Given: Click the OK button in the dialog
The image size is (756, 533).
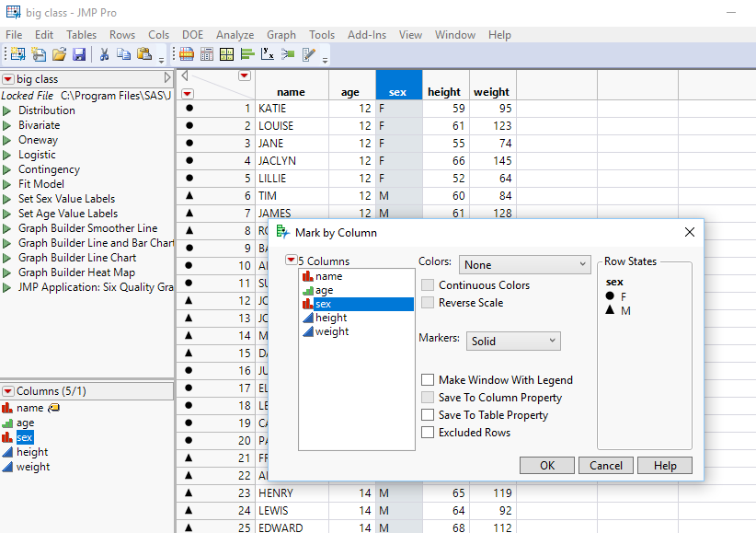Looking at the screenshot, I should (x=547, y=465).
